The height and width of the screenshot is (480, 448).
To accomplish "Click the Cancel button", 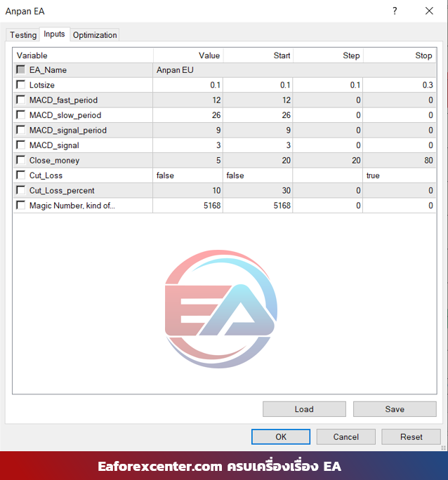I will point(345,436).
